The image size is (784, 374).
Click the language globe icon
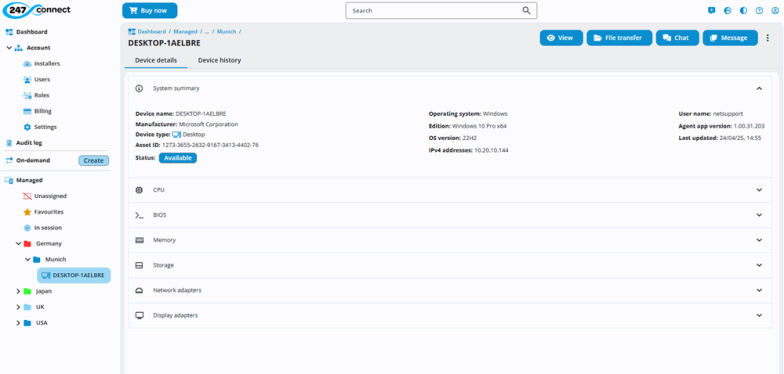(x=728, y=10)
